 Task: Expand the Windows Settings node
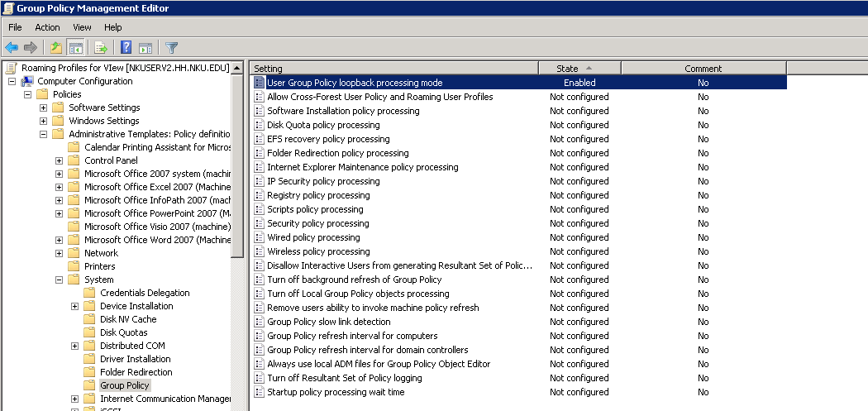(x=43, y=122)
